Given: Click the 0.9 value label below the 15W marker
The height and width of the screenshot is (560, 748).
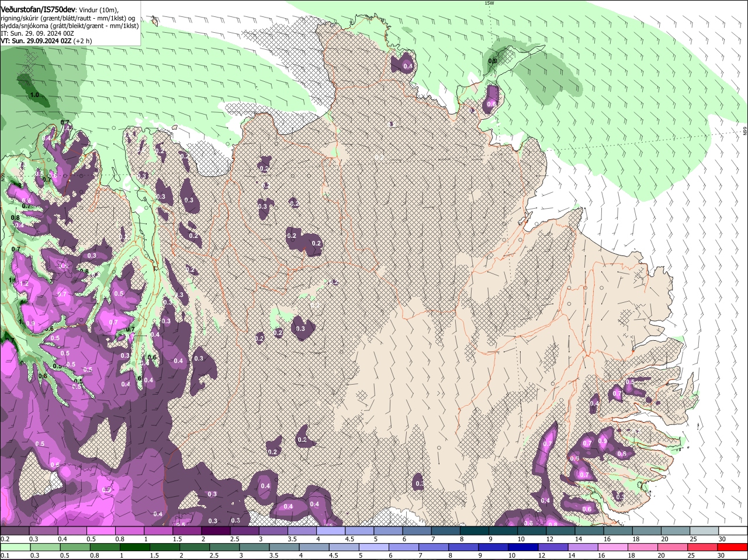Looking at the screenshot, I should point(493,61).
